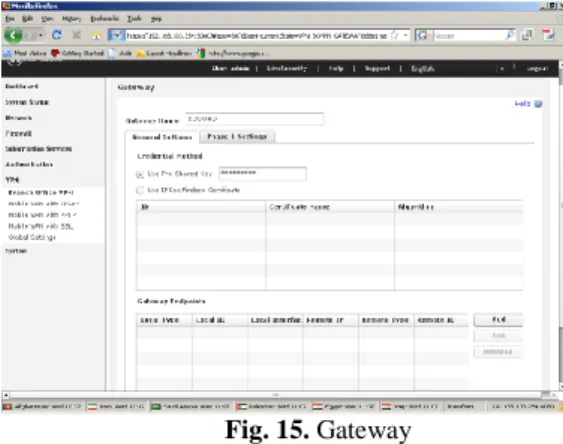563x444 pixels.
Task: Open the Help icon beside the Help link
Action: [538, 104]
